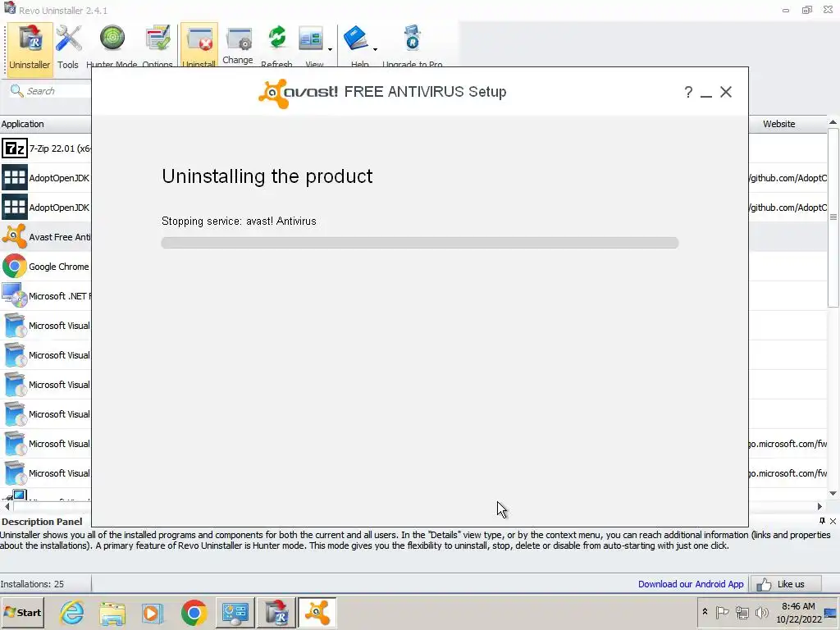The image size is (840, 630).
Task: Click the View toolbar icon
Action: tap(311, 39)
